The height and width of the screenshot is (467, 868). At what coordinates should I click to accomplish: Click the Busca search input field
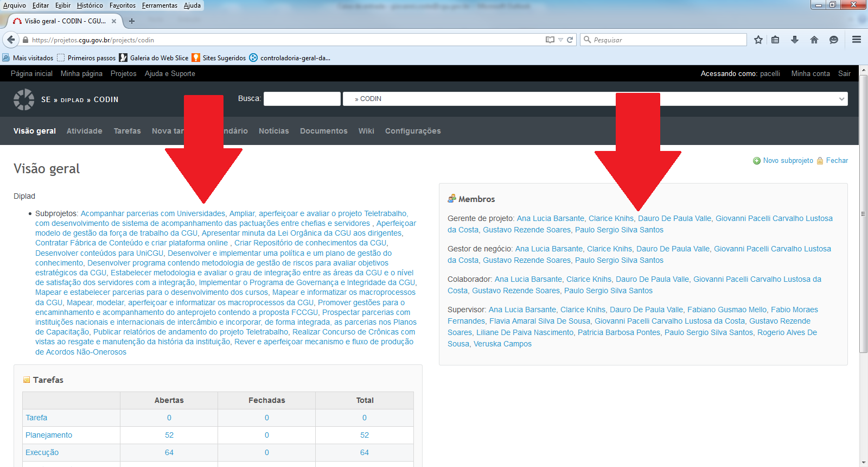302,99
